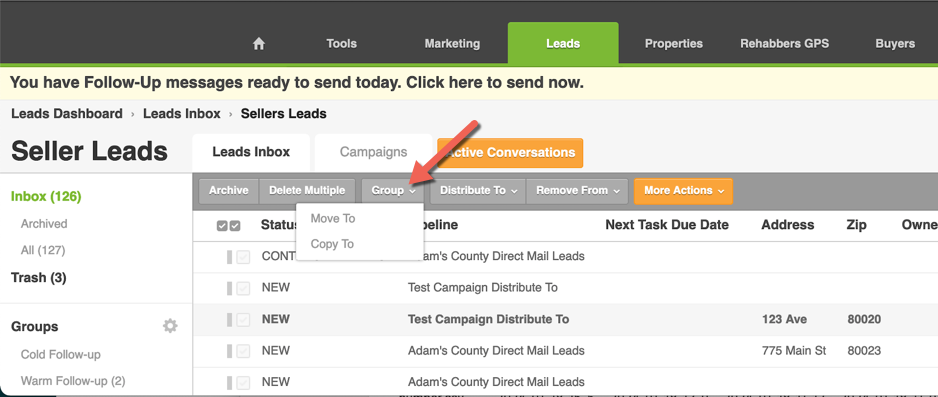The width and height of the screenshot is (938, 397).
Task: Open the Distribute To dropdown
Action: coord(478,191)
